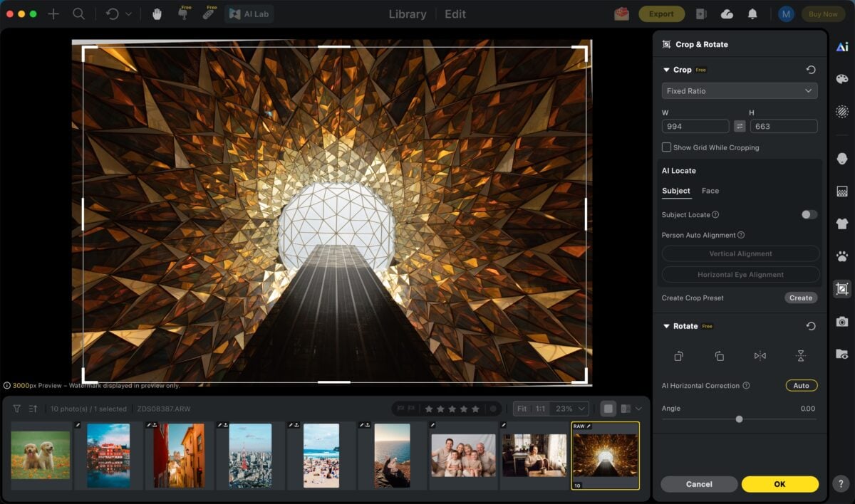Image resolution: width=855 pixels, height=504 pixels.
Task: Reset the Crop settings
Action: tap(810, 70)
